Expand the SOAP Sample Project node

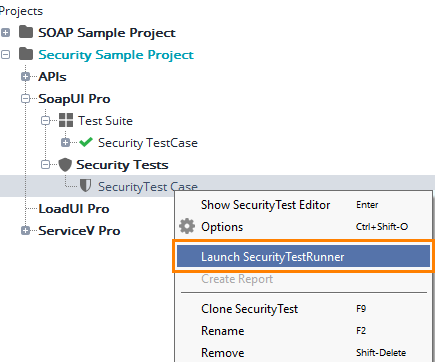(5, 33)
